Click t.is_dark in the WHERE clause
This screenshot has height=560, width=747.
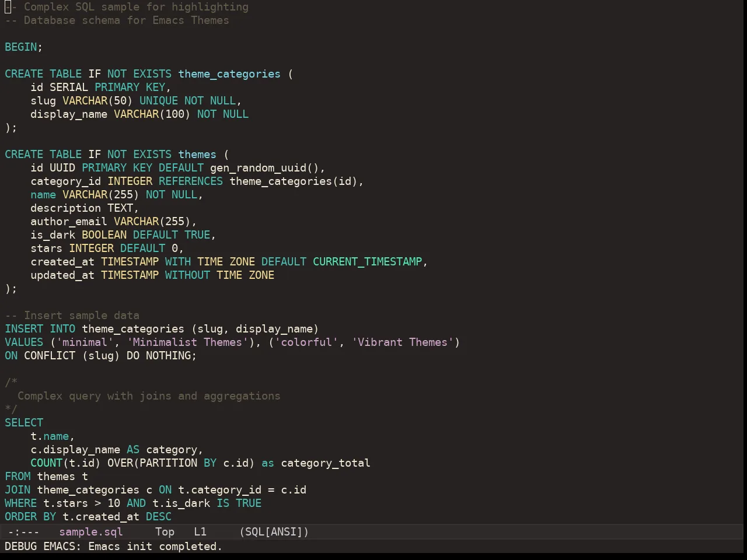(181, 503)
